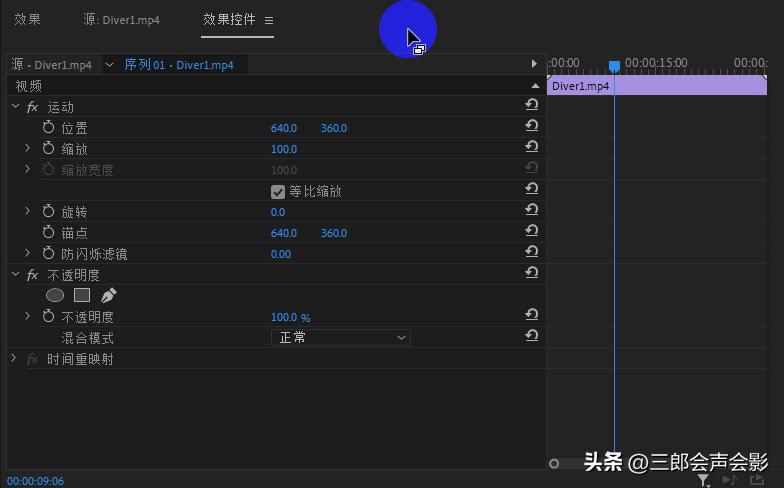This screenshot has height=488, width=784.
Task: Click the timeline show/hide arrow button
Action: coord(534,64)
